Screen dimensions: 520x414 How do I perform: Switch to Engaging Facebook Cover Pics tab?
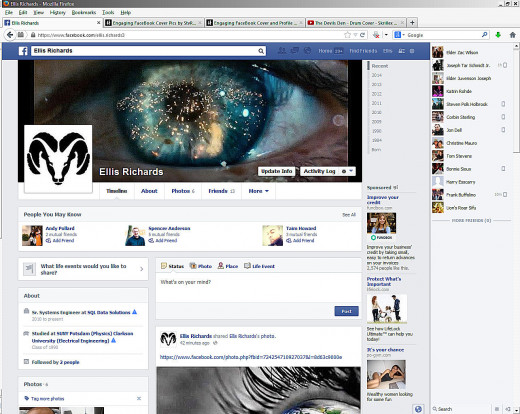pyautogui.click(x=154, y=23)
